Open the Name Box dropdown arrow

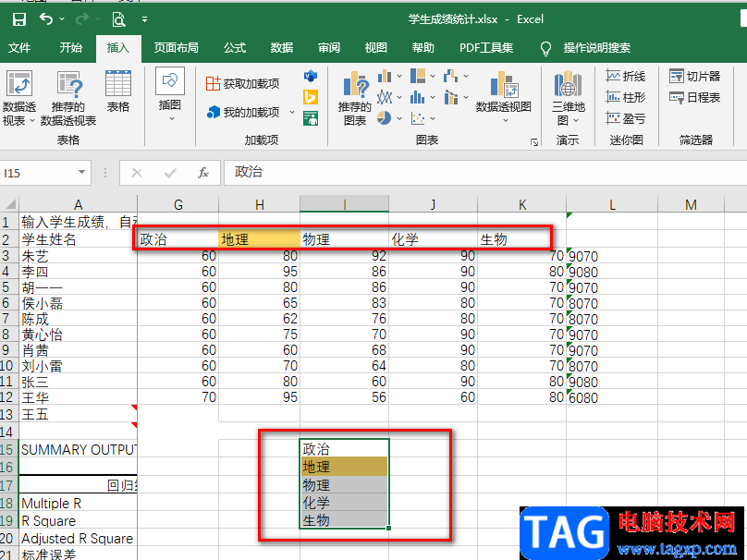(x=82, y=173)
